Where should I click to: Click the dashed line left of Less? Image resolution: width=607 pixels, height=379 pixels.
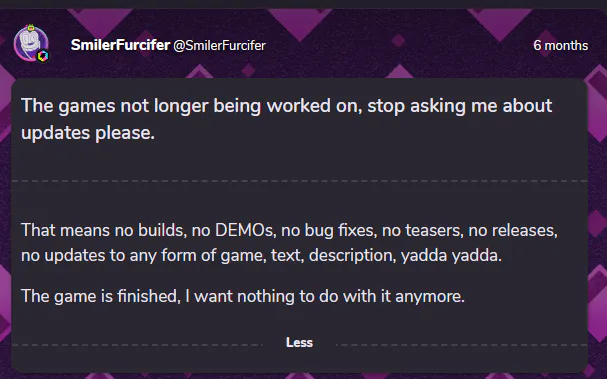coord(137,345)
